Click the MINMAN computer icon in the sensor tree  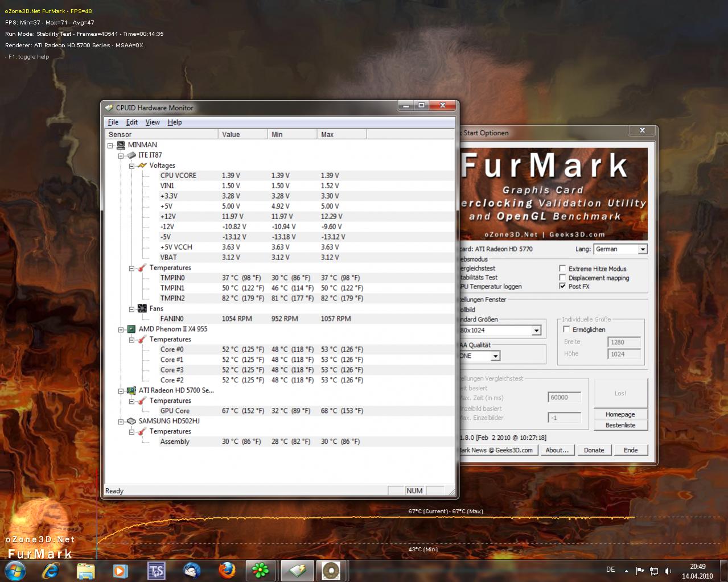[x=121, y=145]
